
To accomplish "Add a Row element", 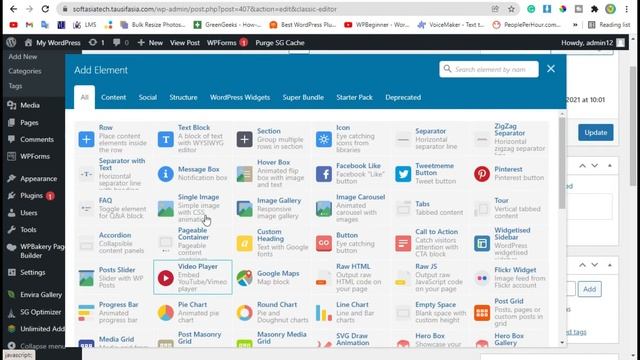I will (113, 139).
